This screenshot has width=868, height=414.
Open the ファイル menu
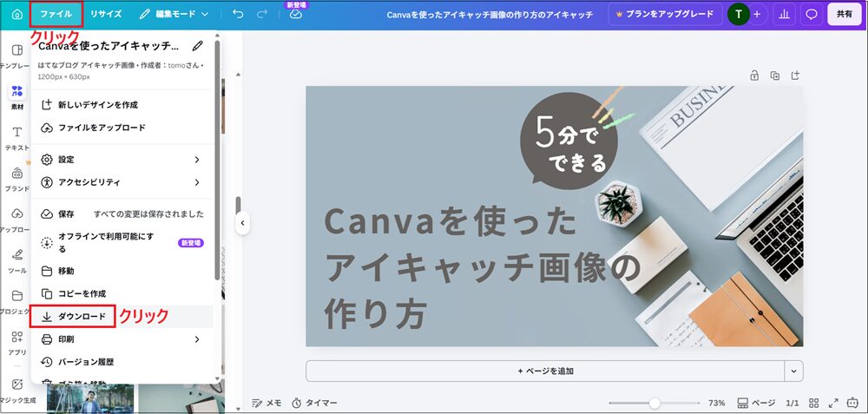[56, 14]
